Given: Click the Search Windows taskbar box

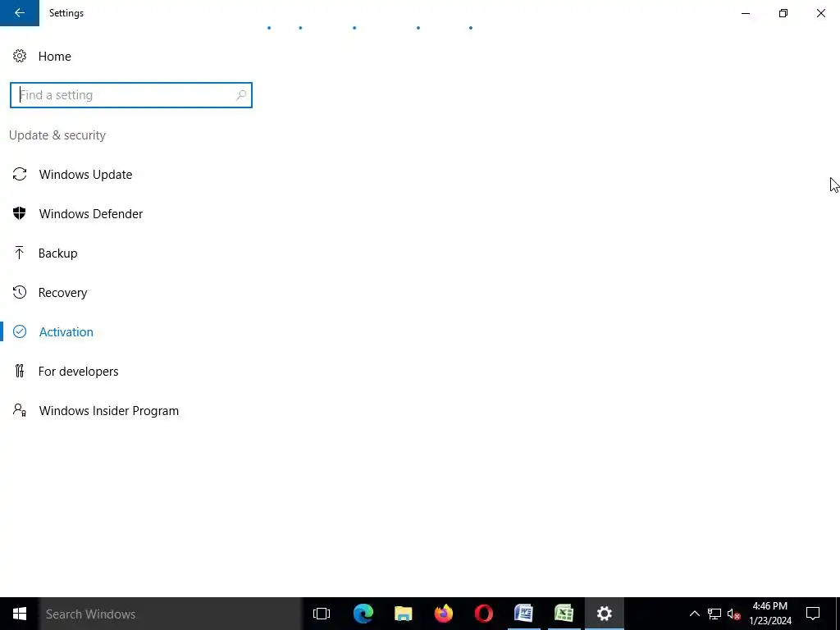Looking at the screenshot, I should click(171, 614).
